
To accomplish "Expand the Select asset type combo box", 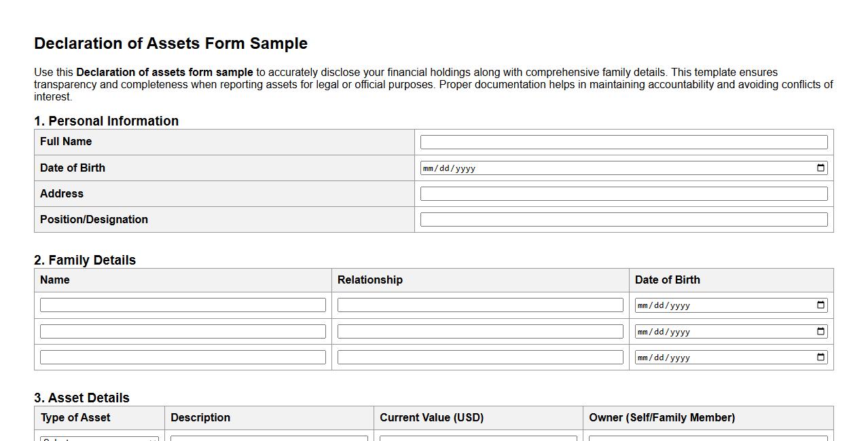I will click(x=98, y=439).
